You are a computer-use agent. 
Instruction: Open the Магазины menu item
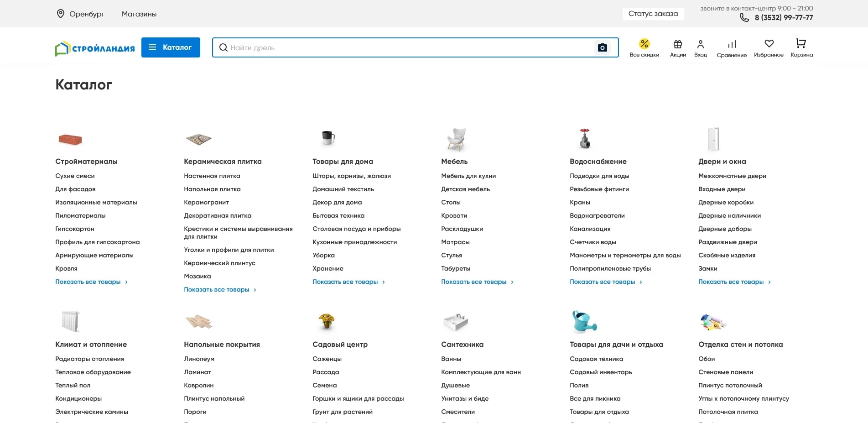[139, 14]
